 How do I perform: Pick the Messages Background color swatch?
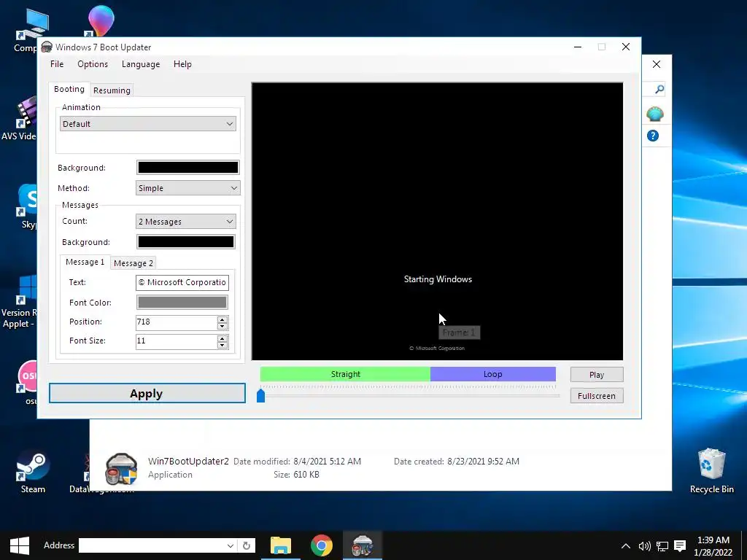(x=186, y=242)
